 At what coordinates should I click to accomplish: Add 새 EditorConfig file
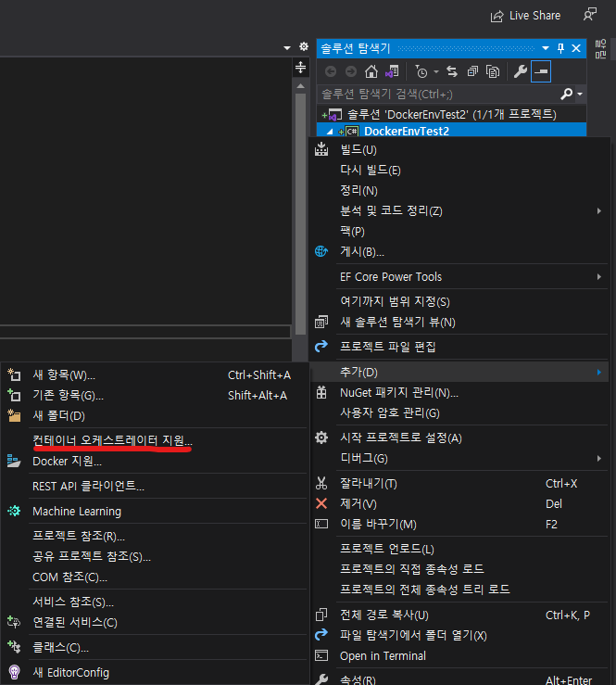click(x=154, y=672)
